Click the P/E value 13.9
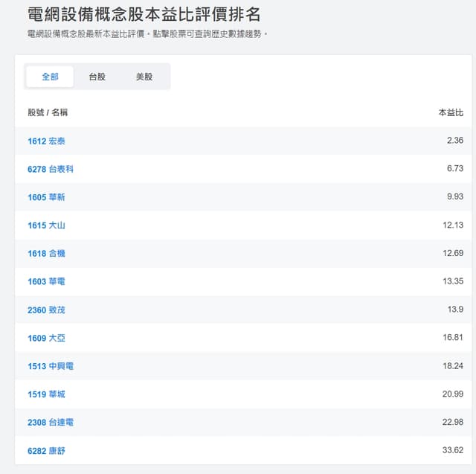This screenshot has height=474, width=476. 455,310
